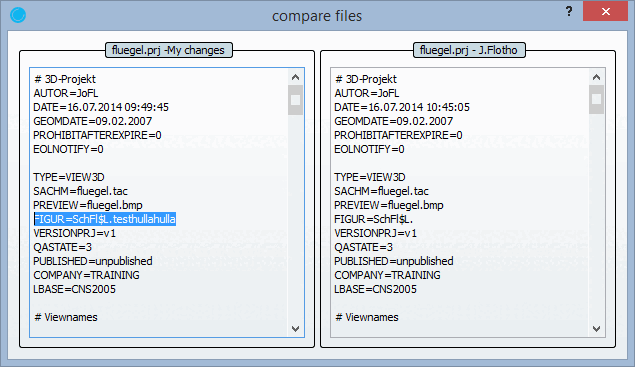
Task: Click GEOMDATE=09.02.2007 in J.Flotho pane
Action: (x=394, y=121)
